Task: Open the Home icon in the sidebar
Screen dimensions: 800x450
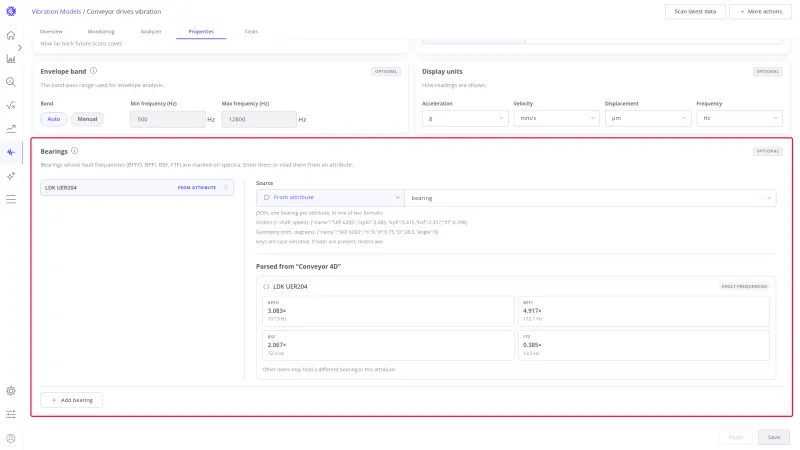Action: tap(11, 35)
